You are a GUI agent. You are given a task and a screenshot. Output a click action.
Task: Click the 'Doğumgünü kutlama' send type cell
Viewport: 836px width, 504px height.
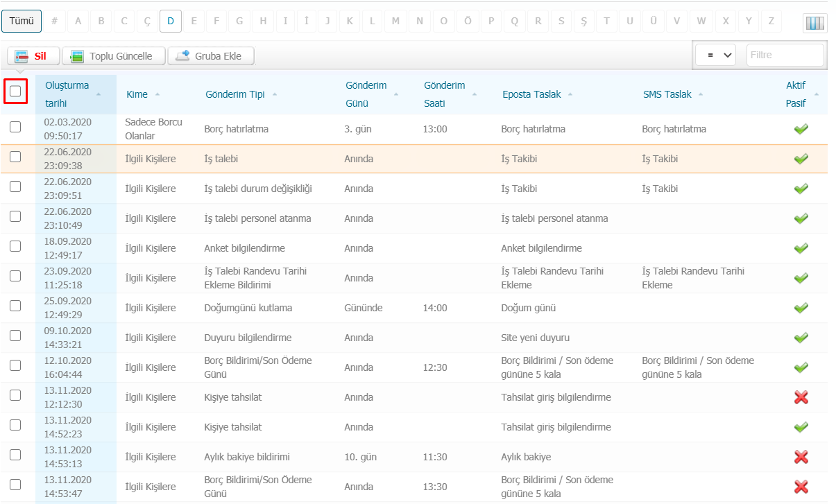pyautogui.click(x=248, y=308)
